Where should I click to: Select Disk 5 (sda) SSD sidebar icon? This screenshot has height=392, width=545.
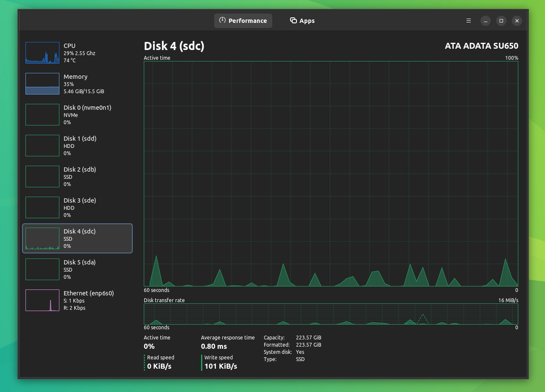point(42,269)
